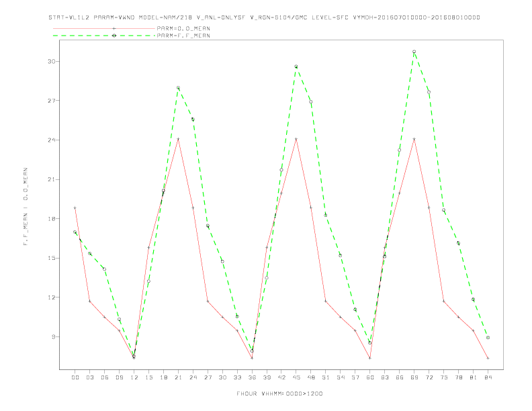This screenshot has width=532, height=411.
Task: Click y-axis tick label 30
Action: [x=51, y=61]
